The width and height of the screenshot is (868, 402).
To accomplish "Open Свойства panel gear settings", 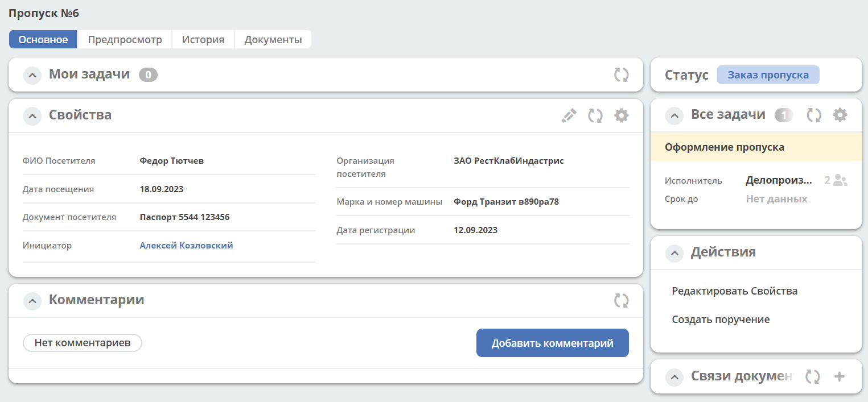I will 622,115.
